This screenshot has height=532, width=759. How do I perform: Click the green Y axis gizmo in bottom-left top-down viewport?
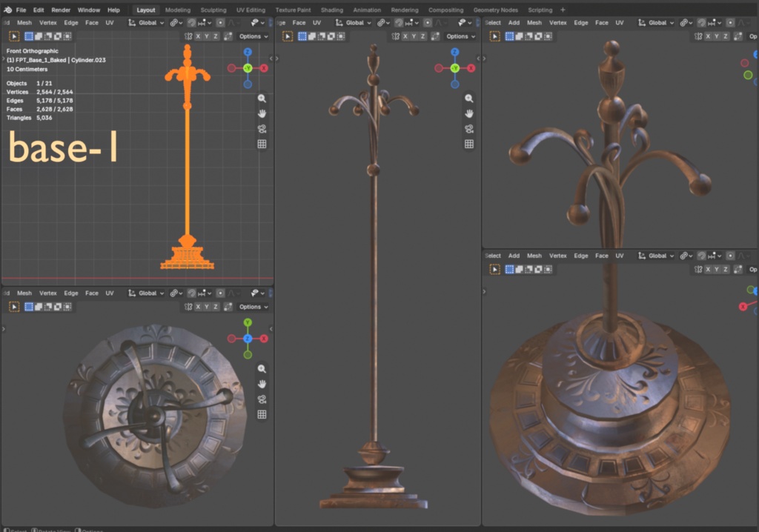248,322
